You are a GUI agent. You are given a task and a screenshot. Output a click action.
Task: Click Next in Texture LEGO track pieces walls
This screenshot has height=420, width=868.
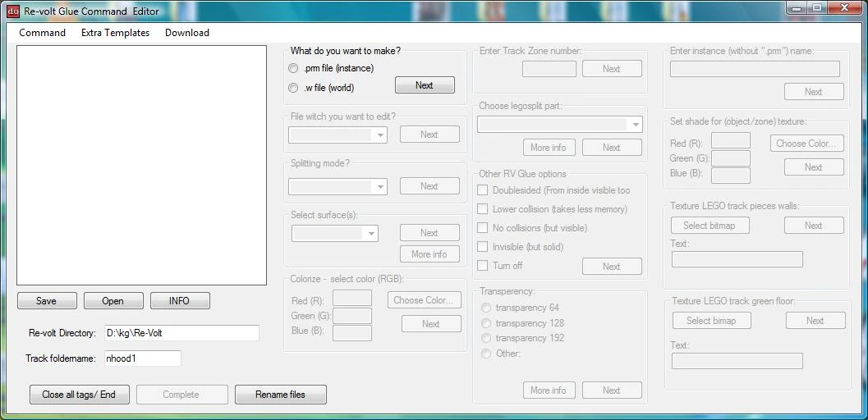(x=815, y=226)
